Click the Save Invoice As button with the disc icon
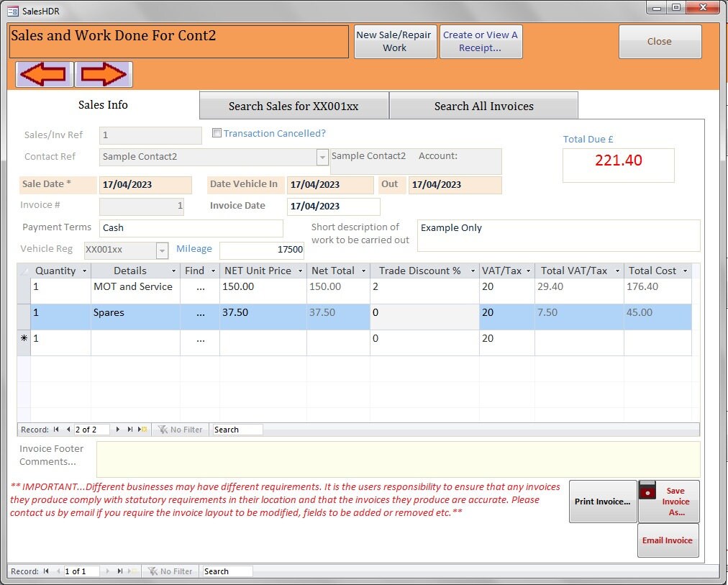 pos(668,502)
